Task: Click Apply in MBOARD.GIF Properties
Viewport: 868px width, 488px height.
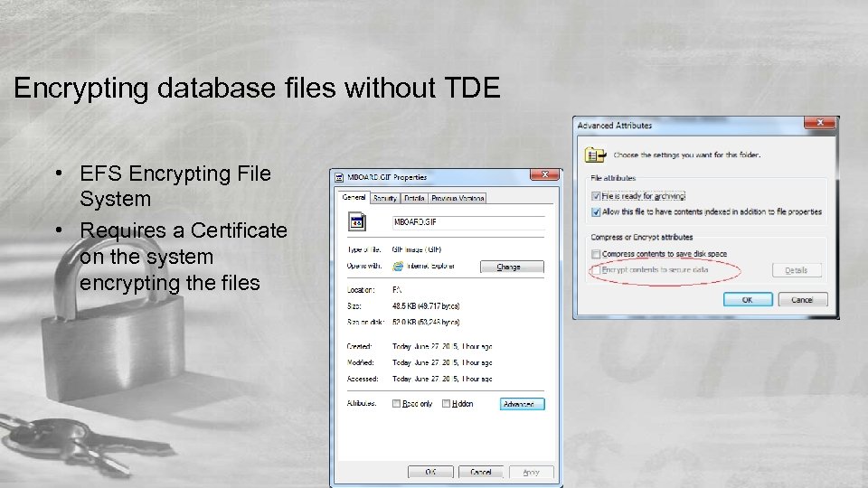Action: click(x=531, y=472)
